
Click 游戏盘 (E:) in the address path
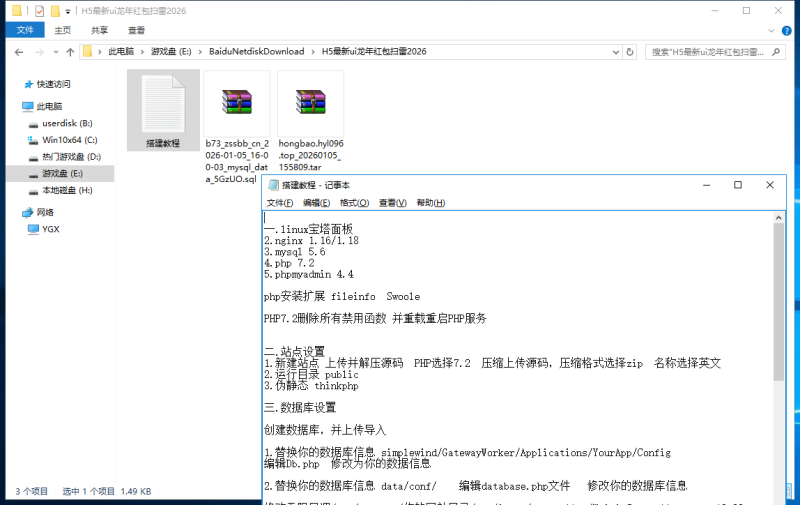[x=171, y=52]
